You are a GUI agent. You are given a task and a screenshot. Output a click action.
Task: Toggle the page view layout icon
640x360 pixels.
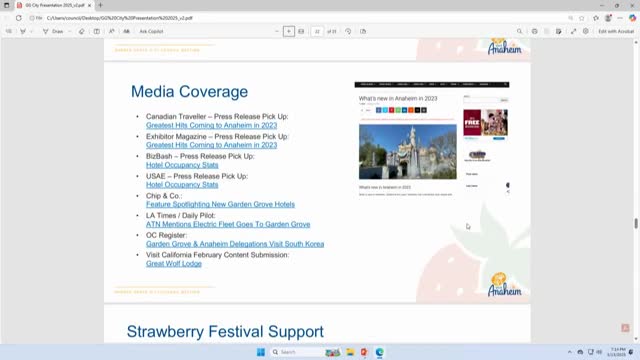[x=97, y=31]
